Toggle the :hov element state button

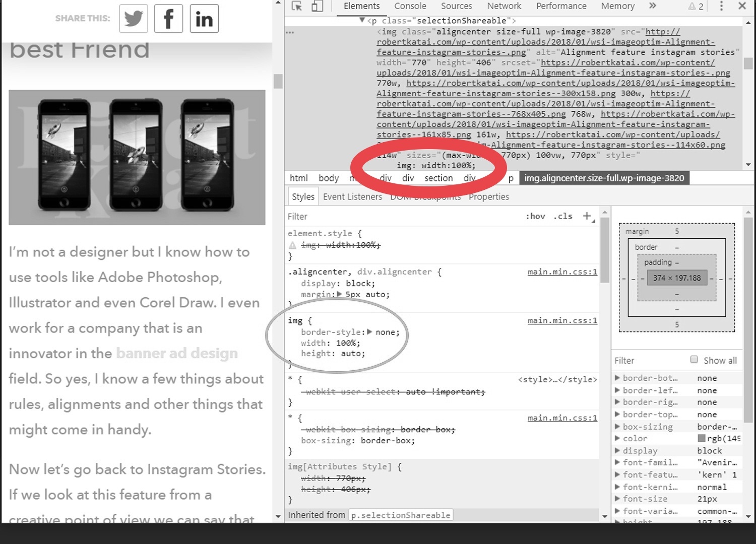pos(535,216)
